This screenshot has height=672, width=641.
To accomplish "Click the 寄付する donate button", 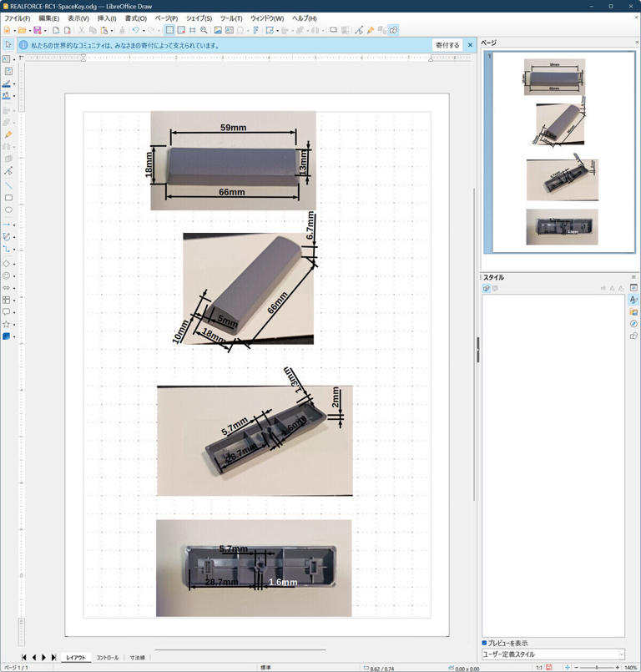I will click(447, 45).
